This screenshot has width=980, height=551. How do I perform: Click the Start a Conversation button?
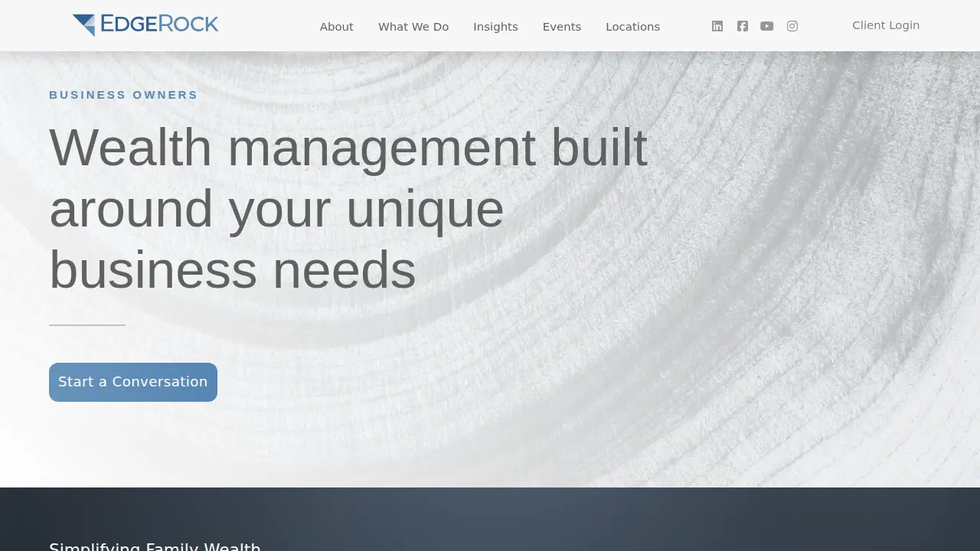[x=133, y=382]
